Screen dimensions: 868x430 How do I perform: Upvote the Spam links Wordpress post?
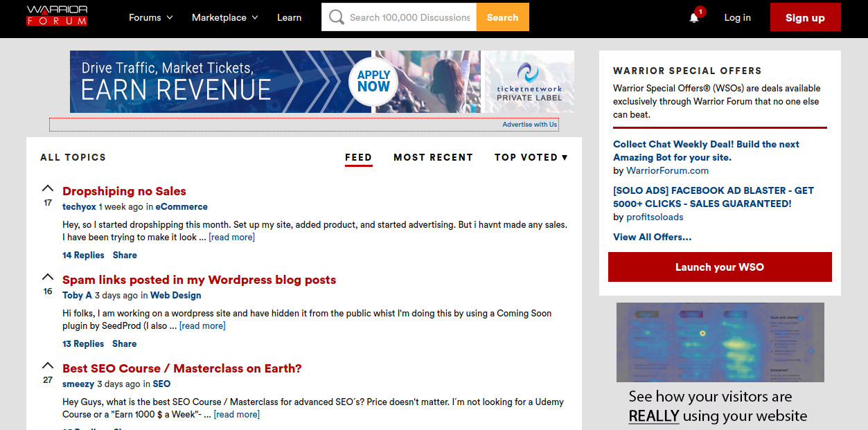tap(48, 277)
